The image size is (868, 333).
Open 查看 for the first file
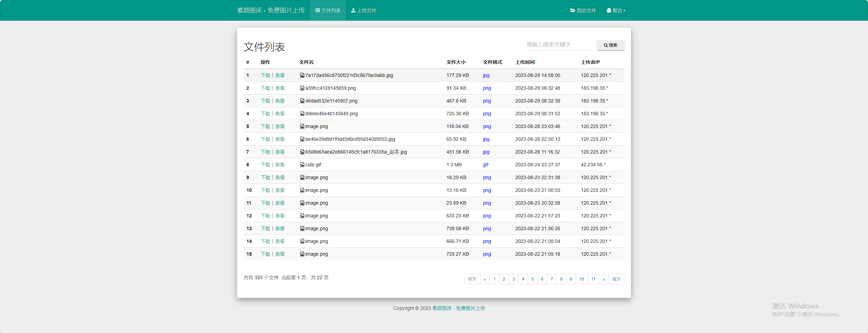[x=280, y=75]
